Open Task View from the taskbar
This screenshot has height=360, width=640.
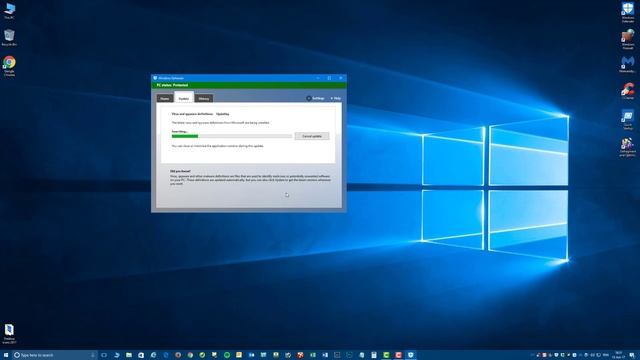(x=104, y=355)
